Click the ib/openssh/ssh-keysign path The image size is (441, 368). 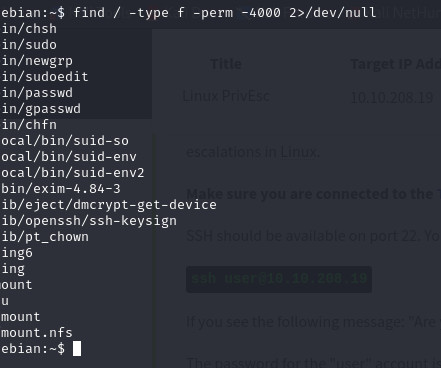tap(89, 221)
